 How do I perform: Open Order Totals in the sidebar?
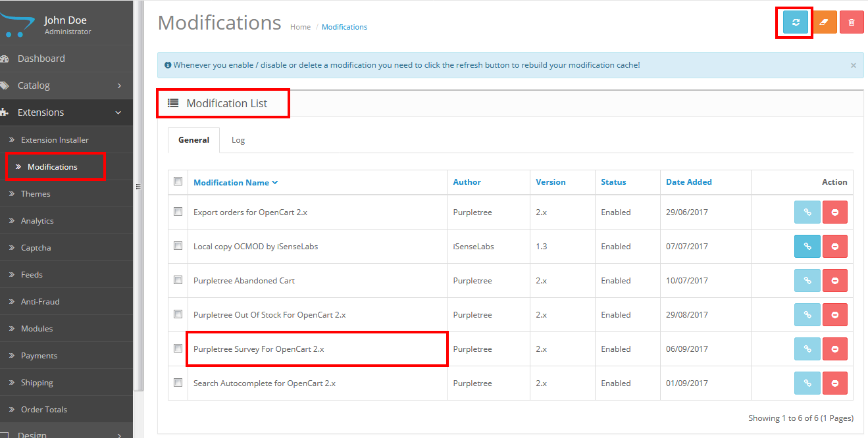pos(66,410)
